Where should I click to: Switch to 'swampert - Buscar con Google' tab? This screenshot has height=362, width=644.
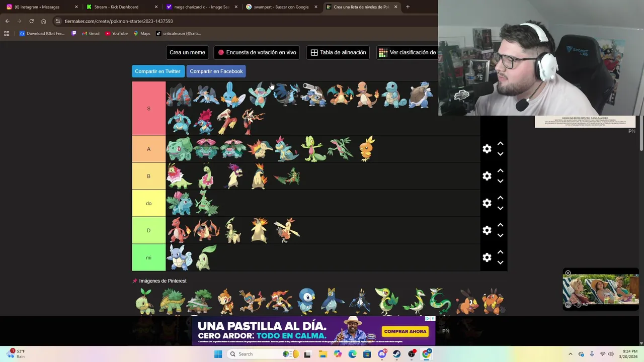281,7
